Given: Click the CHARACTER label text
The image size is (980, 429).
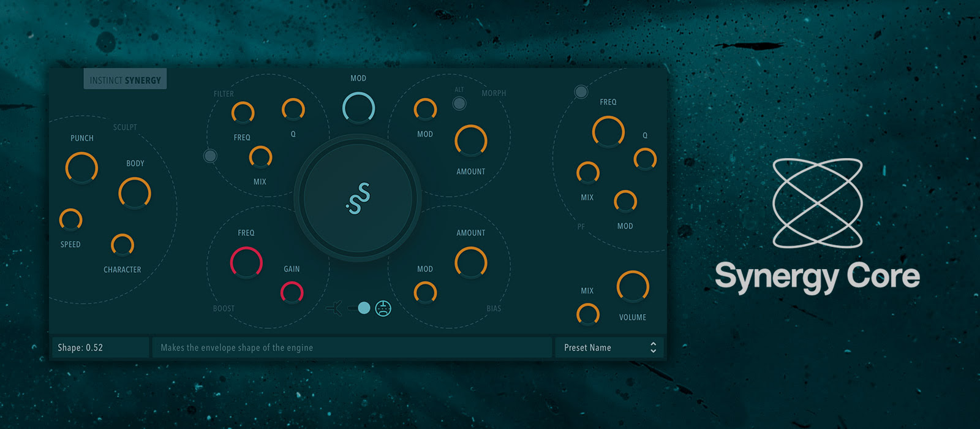Looking at the screenshot, I should click(x=123, y=270).
